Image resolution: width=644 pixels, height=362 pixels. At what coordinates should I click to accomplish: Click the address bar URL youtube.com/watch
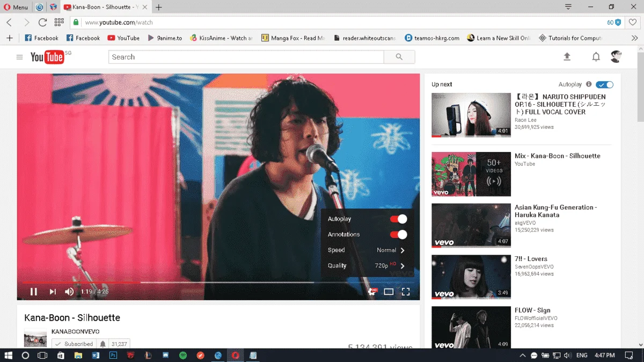tap(119, 23)
